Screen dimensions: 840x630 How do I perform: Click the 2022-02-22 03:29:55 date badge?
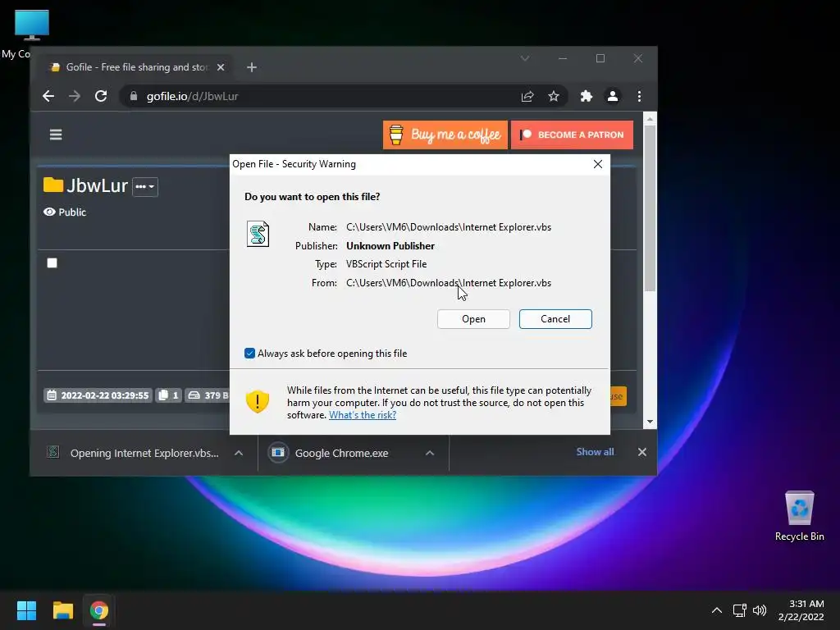click(98, 395)
